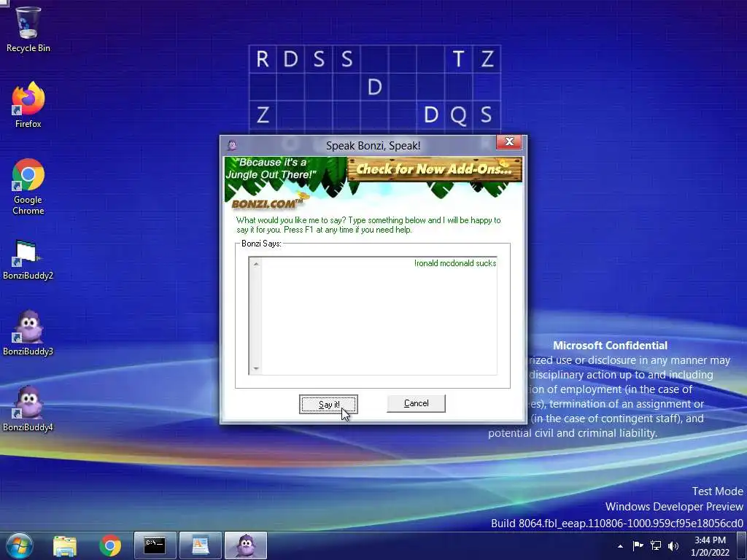Open the BonziBuddy3 desktop shortcut
This screenshot has height=560, width=747.
pos(28,333)
